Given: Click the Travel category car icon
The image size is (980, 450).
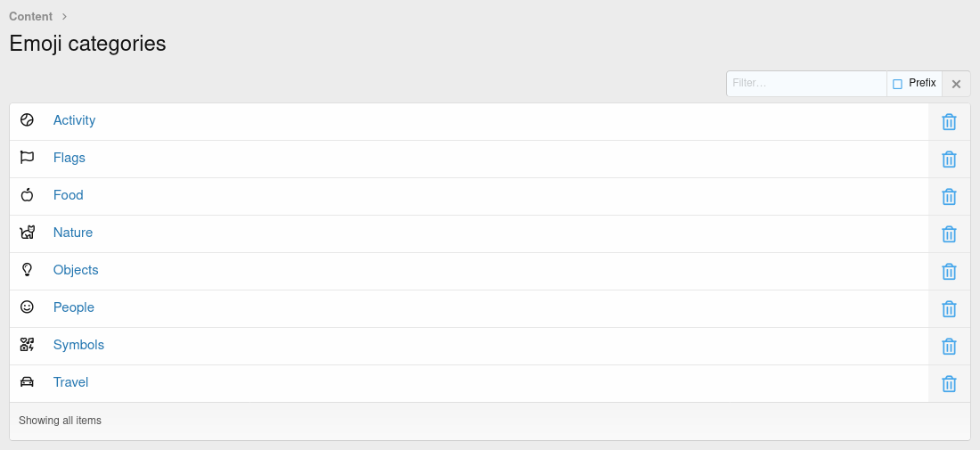Looking at the screenshot, I should click(x=27, y=382).
